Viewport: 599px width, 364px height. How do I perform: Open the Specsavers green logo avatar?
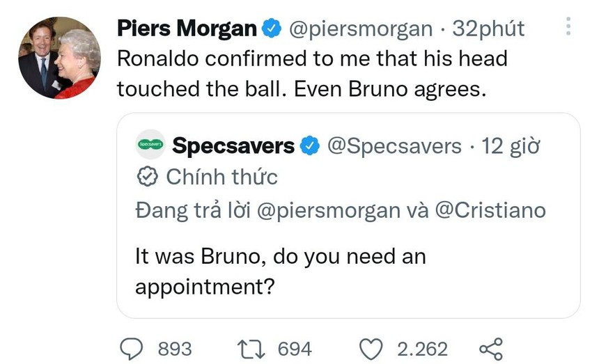149,145
